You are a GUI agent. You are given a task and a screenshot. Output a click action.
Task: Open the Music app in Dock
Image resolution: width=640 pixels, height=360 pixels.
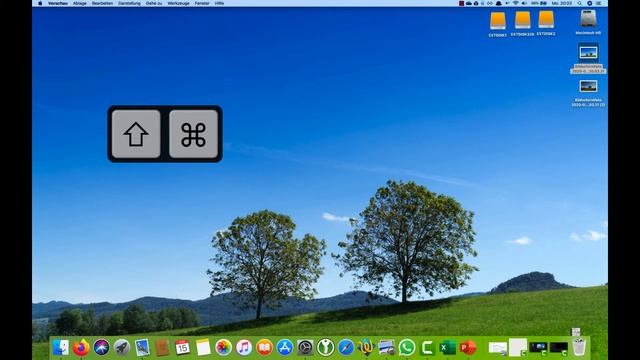244,347
